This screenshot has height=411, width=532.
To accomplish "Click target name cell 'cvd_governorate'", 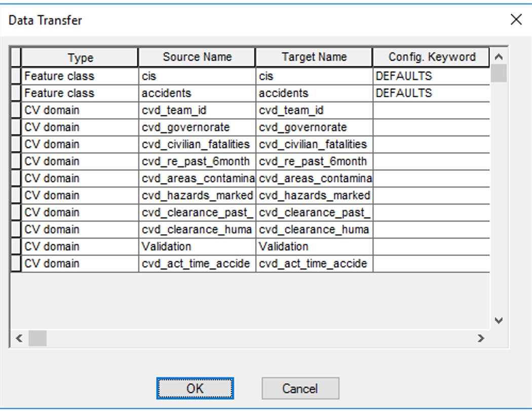I will click(x=314, y=127).
